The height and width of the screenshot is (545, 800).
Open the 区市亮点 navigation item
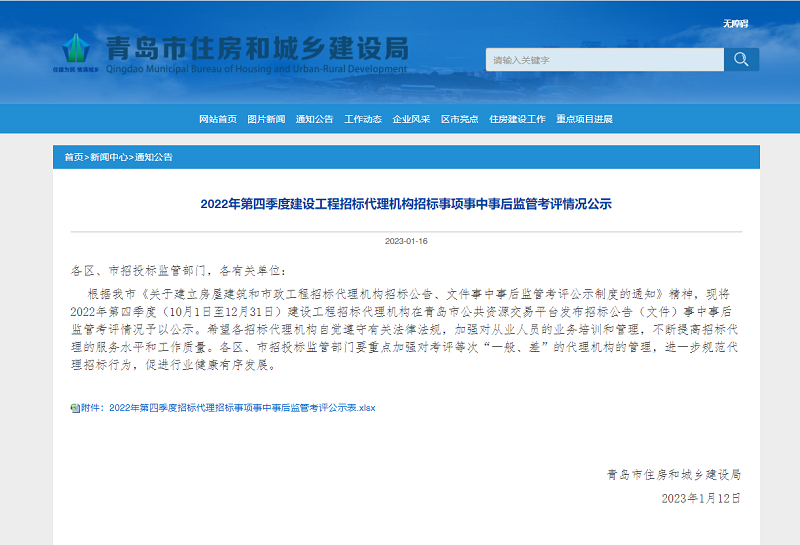pyautogui.click(x=459, y=119)
